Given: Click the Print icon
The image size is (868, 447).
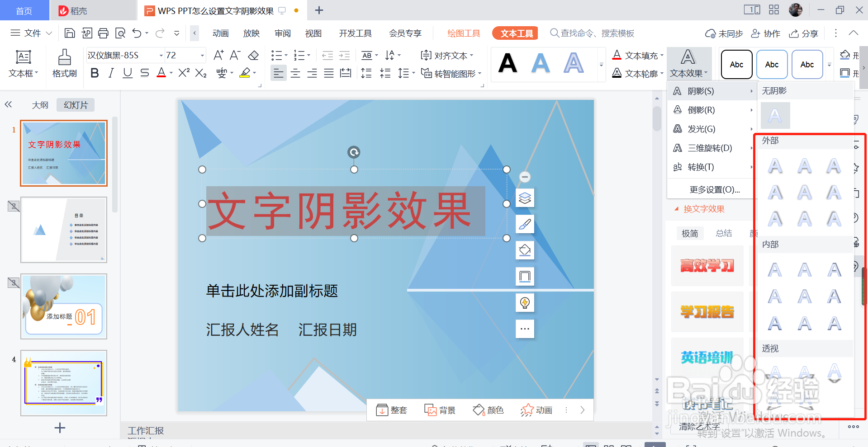Looking at the screenshot, I should (103, 33).
